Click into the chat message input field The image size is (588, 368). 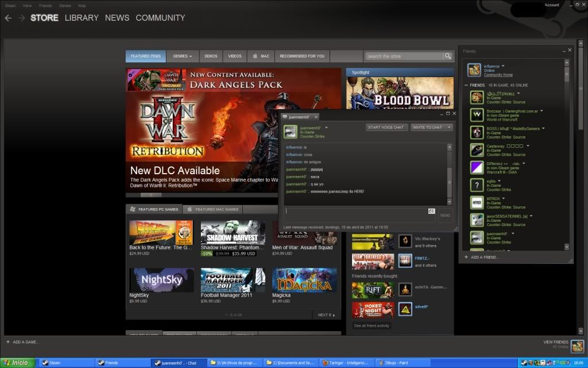point(359,215)
